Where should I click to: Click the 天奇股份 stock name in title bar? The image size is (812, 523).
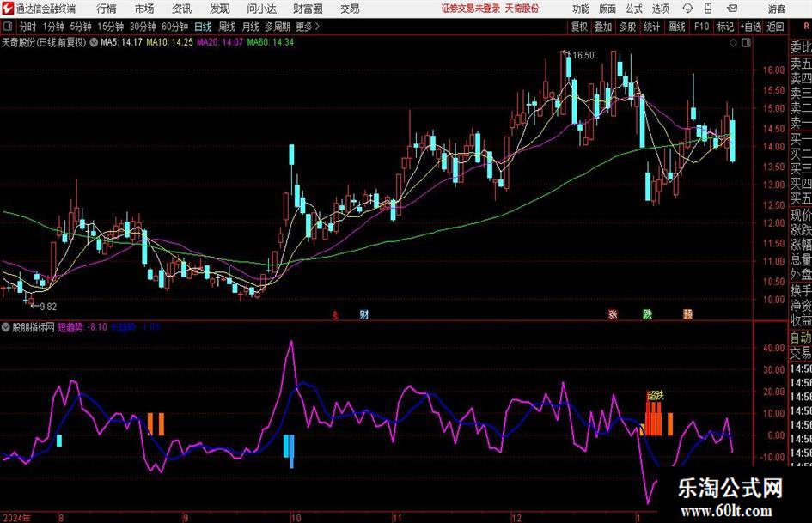tap(522, 9)
